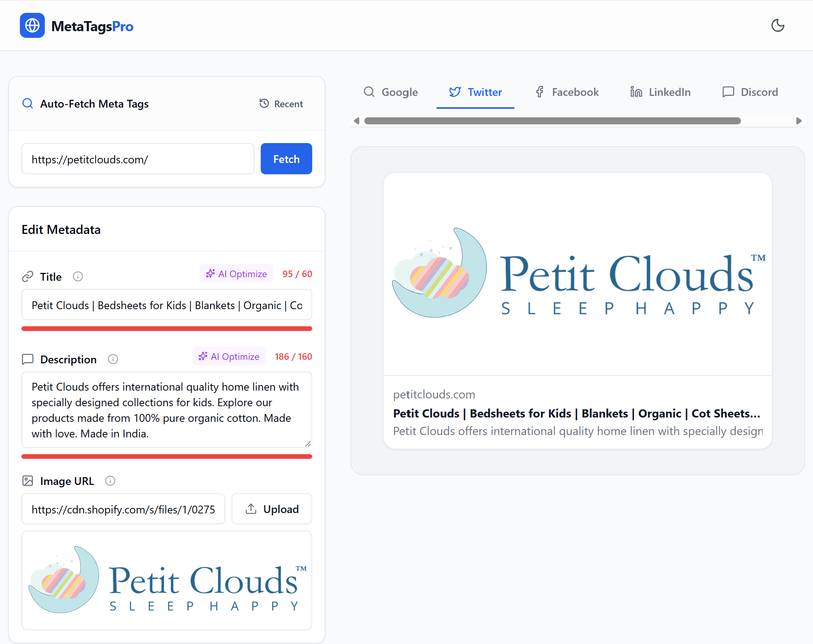This screenshot has width=813, height=644.
Task: Click the red Description length progress bar
Action: tap(167, 456)
